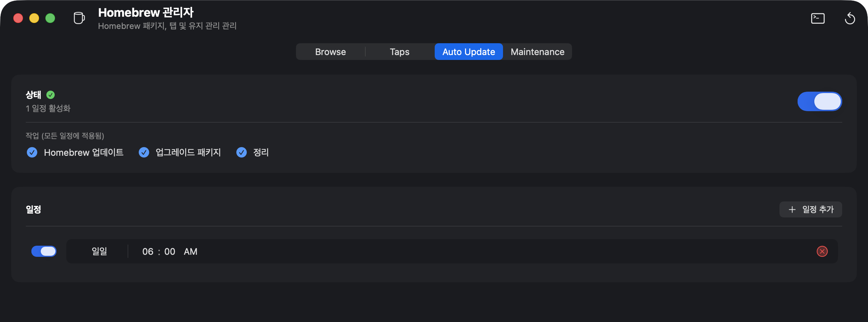This screenshot has width=868, height=322.
Task: Click the refresh arrow icon
Action: 850,18
